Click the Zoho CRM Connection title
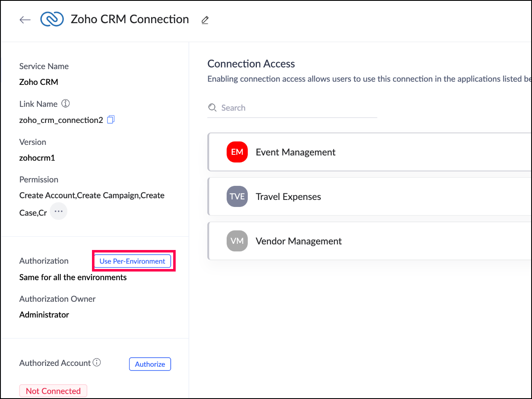 click(130, 19)
